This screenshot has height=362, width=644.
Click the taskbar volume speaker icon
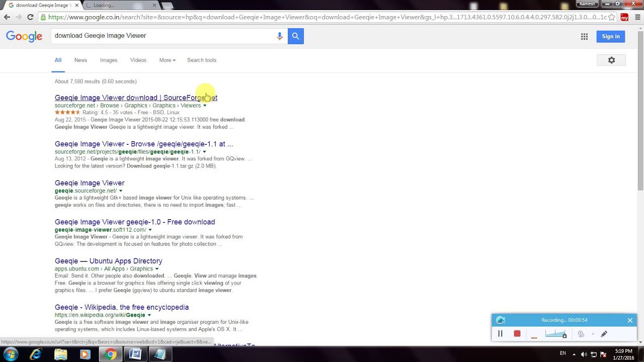584,354
